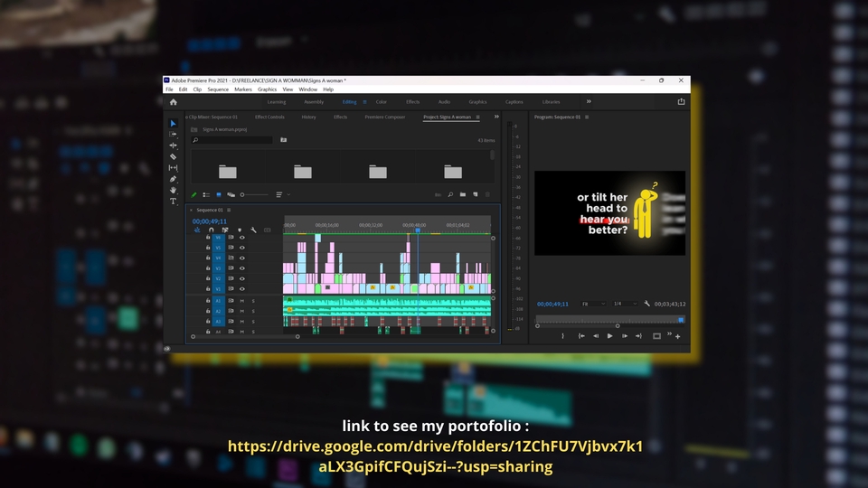Toggle Snap in timeline magnet icon
The image size is (868, 488).
(211, 230)
